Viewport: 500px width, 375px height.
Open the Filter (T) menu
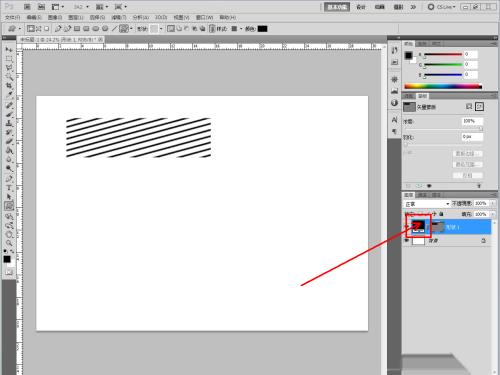coord(119,17)
